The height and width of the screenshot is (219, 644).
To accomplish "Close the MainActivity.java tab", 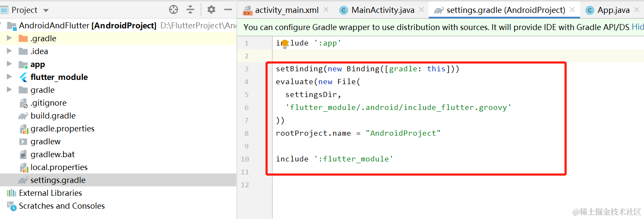I will coord(421,9).
